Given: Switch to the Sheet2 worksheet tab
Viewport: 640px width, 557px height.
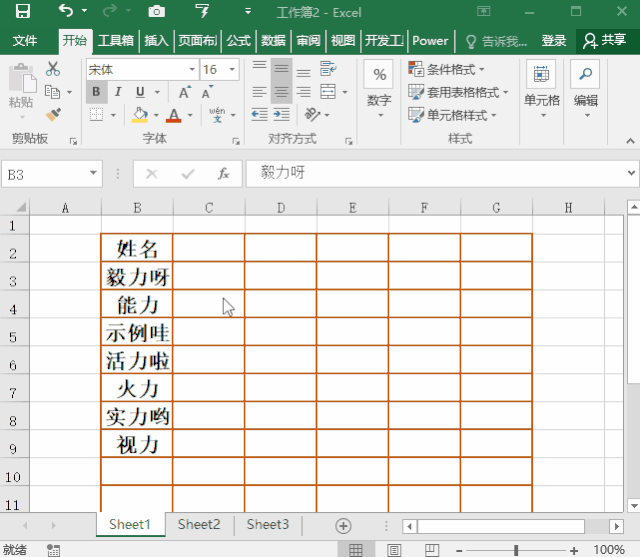Looking at the screenshot, I should coord(199,524).
